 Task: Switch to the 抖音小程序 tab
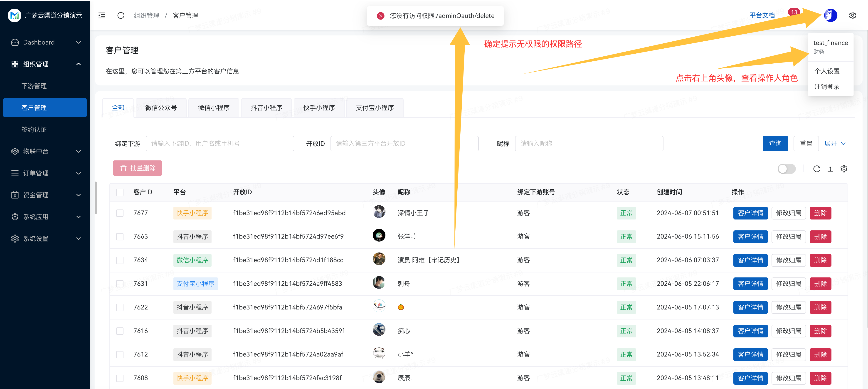click(x=266, y=108)
